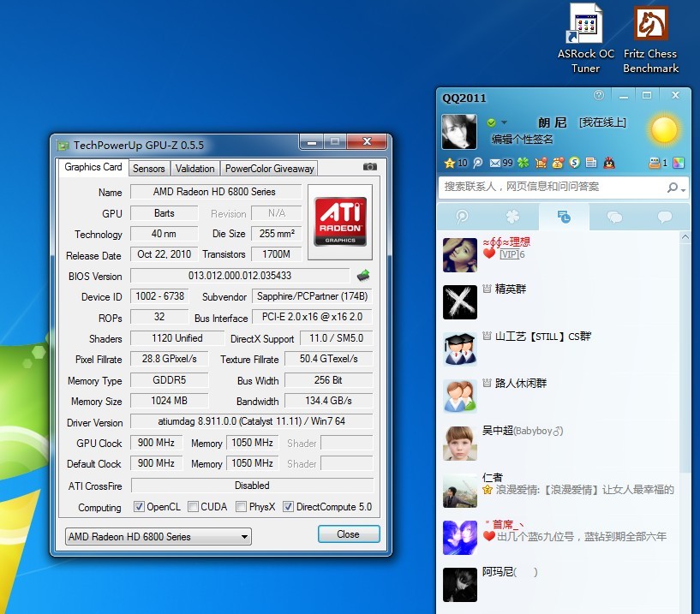Viewport: 700px width, 614px height.
Task: Click the QQ message box icon showing 1
Action: [655, 163]
